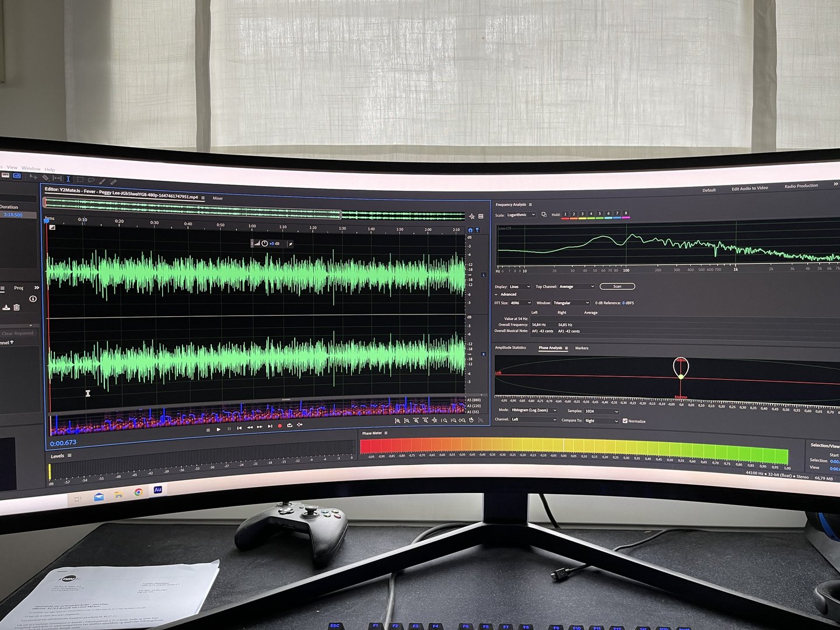
Task: Open Phase Meter panel menu icon
Action: (386, 433)
